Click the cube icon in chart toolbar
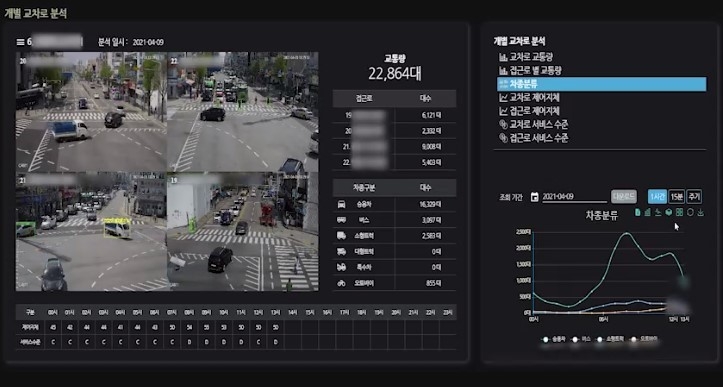 669,213
